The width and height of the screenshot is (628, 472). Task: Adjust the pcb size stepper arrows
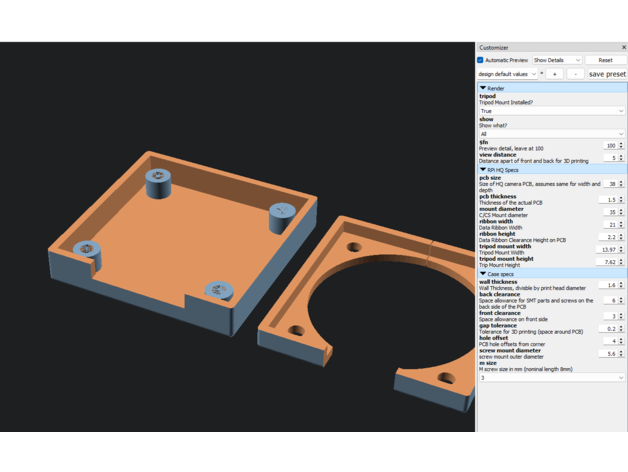click(x=621, y=184)
